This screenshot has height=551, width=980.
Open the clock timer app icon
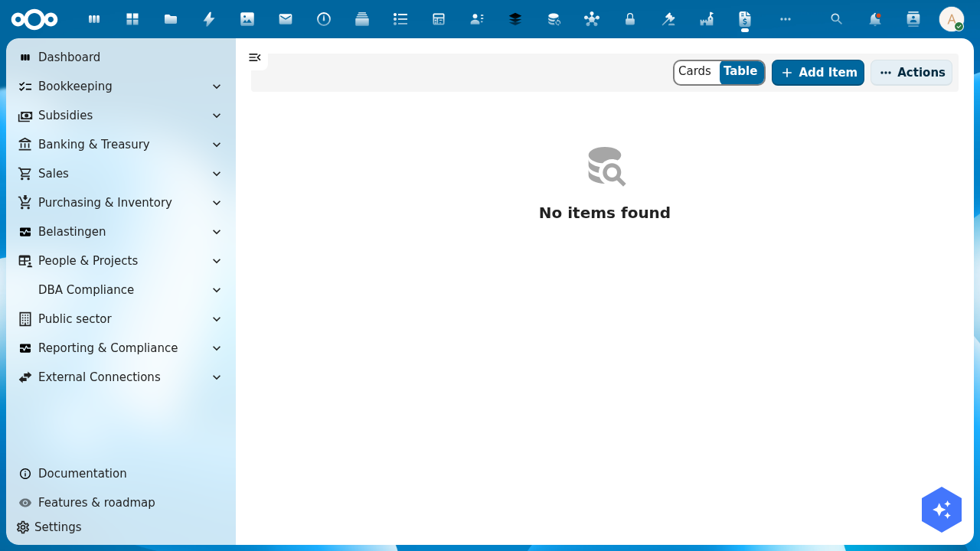tap(324, 19)
